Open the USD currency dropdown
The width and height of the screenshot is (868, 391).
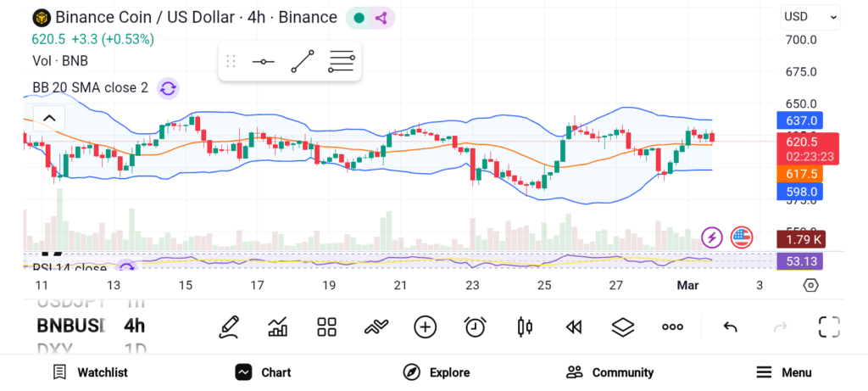click(x=810, y=16)
